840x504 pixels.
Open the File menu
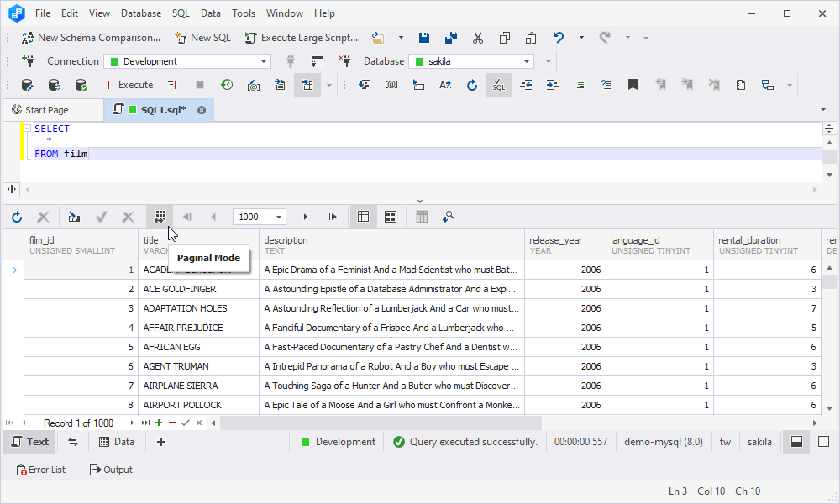tap(43, 13)
